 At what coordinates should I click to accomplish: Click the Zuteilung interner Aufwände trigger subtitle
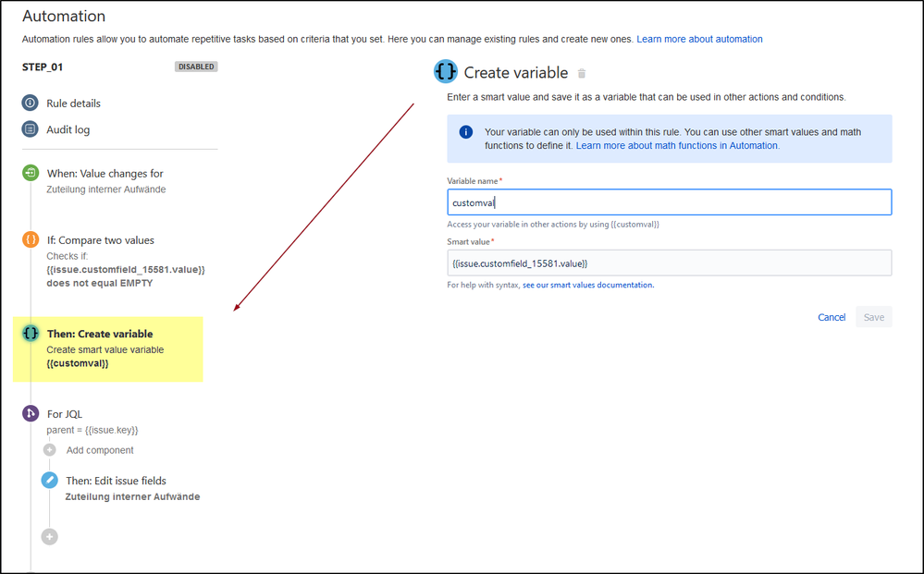[106, 189]
